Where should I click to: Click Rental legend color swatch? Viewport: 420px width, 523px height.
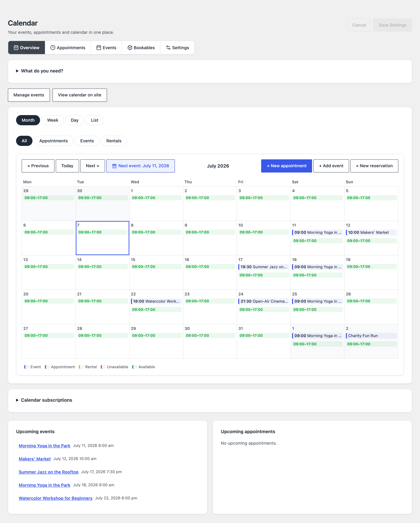81,367
